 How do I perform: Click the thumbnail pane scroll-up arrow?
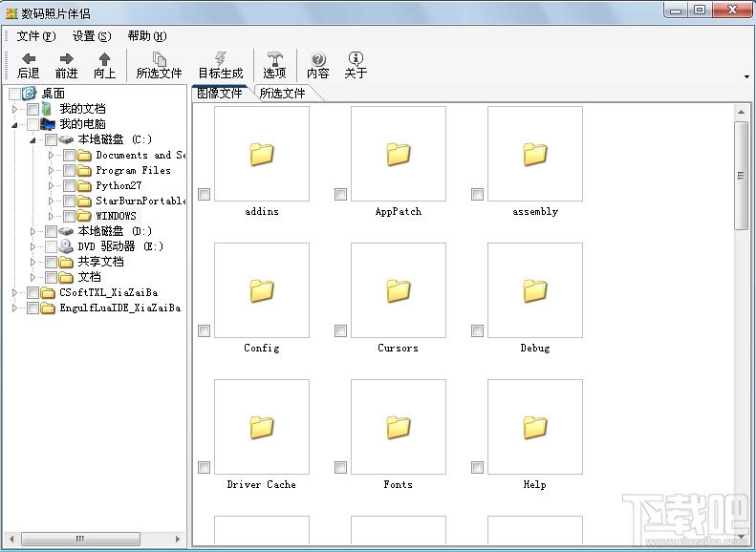point(741,113)
